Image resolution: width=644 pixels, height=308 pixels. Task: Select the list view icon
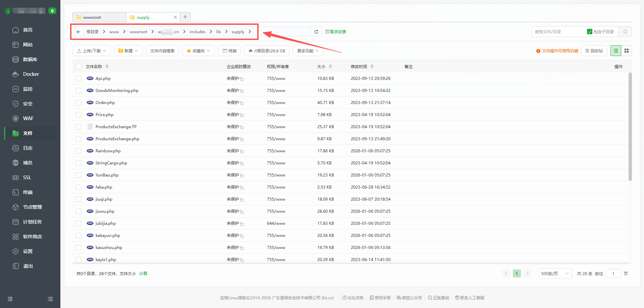(x=615, y=51)
